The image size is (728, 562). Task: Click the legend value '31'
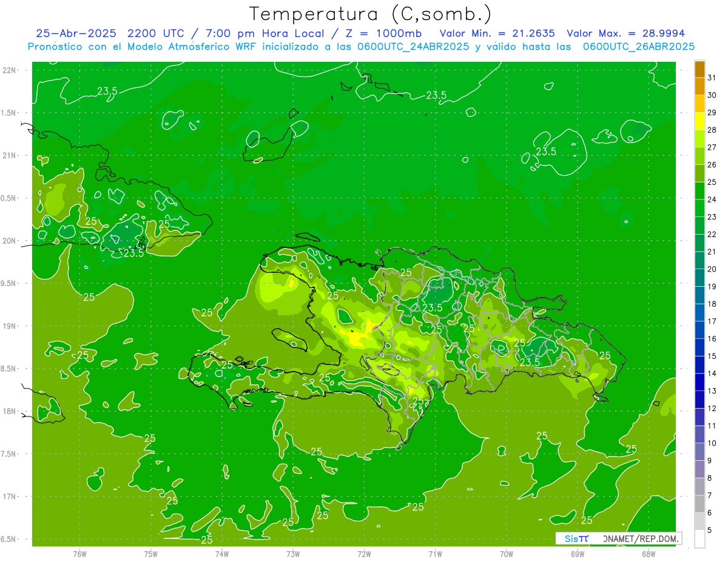tap(712, 77)
